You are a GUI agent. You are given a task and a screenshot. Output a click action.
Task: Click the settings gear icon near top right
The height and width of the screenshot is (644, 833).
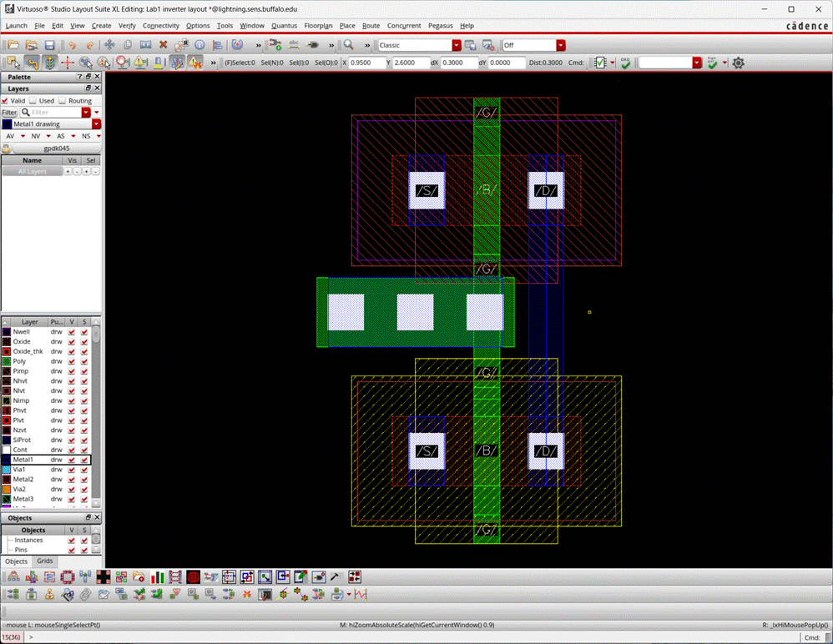point(738,63)
